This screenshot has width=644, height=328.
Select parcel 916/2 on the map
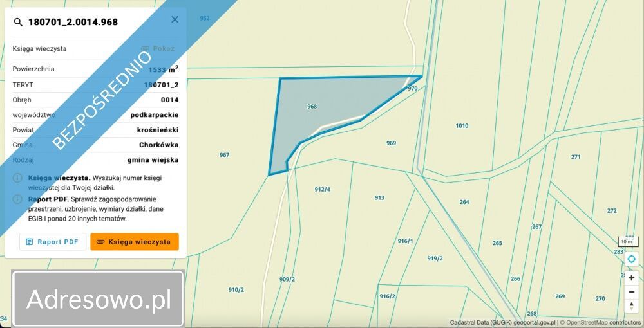[x=387, y=296]
